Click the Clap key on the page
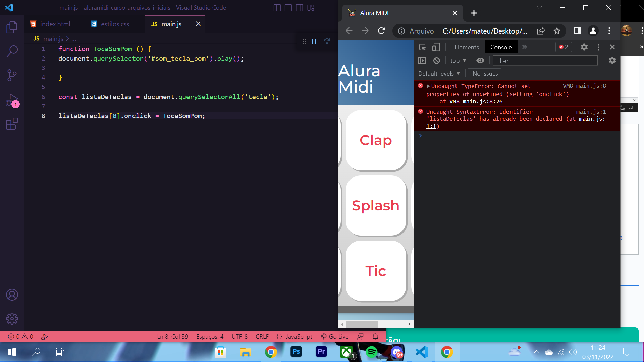The height and width of the screenshot is (362, 644). tap(376, 140)
